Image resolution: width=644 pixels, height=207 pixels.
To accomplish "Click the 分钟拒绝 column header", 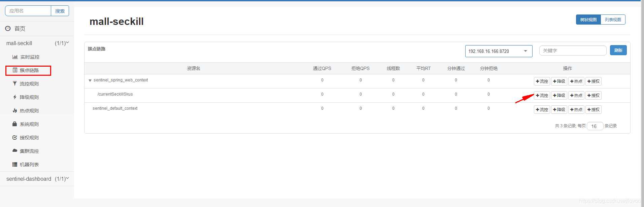I will point(489,68).
